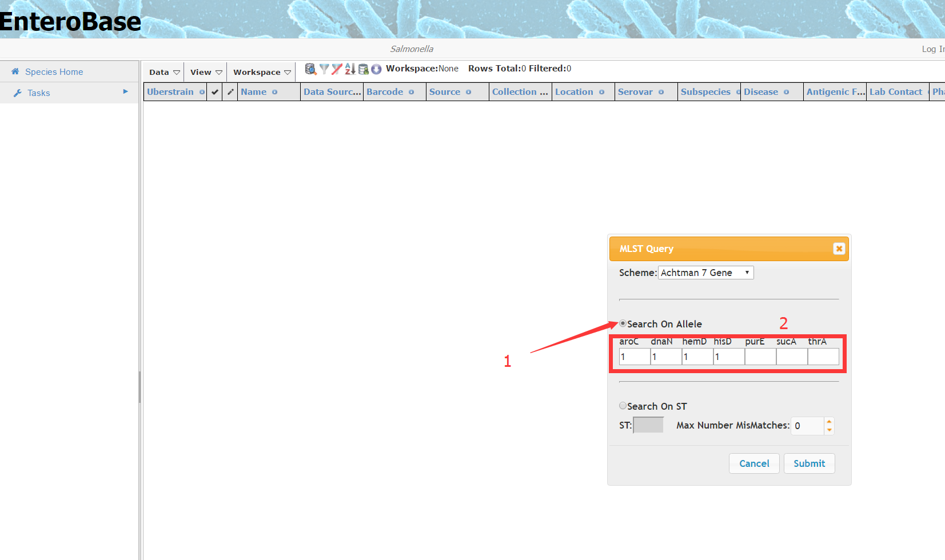Image resolution: width=945 pixels, height=560 pixels.
Task: Click the database user icon
Action: (363, 69)
